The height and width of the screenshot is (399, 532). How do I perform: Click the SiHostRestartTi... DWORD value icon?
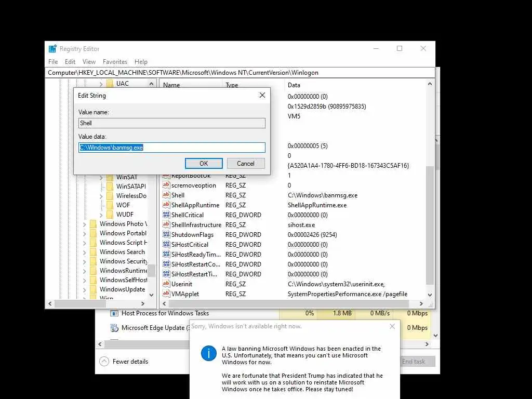pos(166,274)
